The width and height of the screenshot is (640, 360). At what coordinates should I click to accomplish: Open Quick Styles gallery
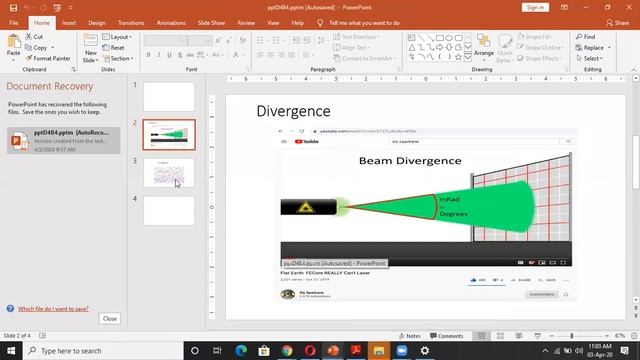pos(505,49)
